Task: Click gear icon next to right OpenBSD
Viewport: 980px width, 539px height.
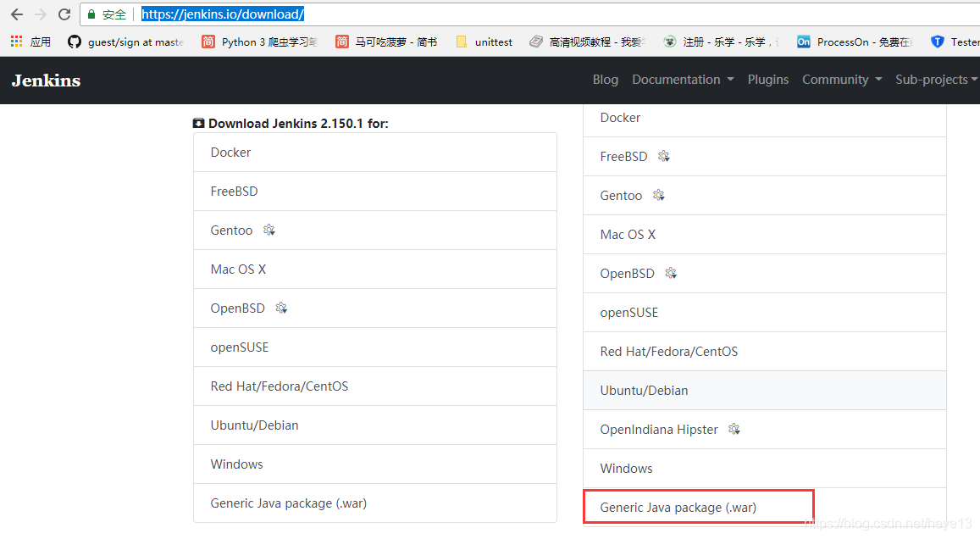Action: click(x=671, y=273)
